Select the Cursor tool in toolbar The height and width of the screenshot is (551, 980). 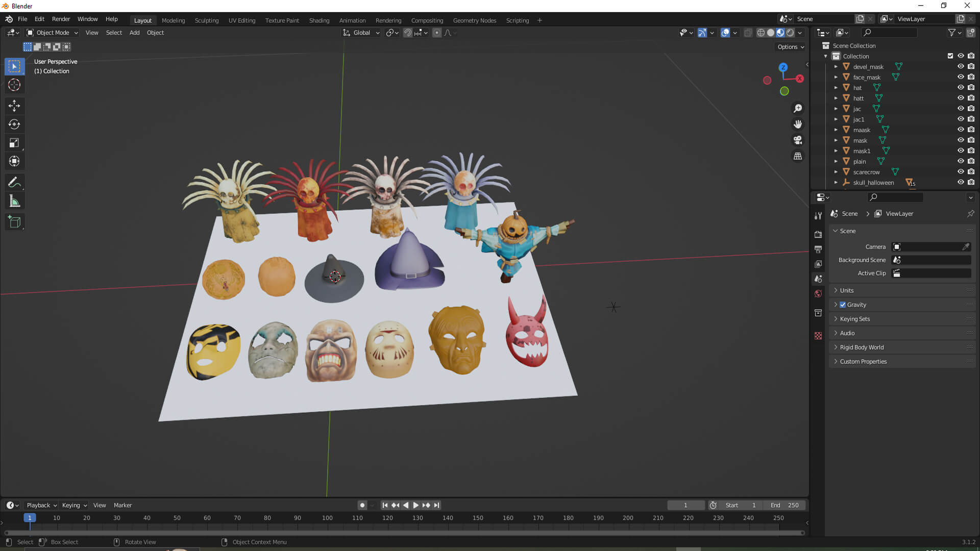pos(14,85)
